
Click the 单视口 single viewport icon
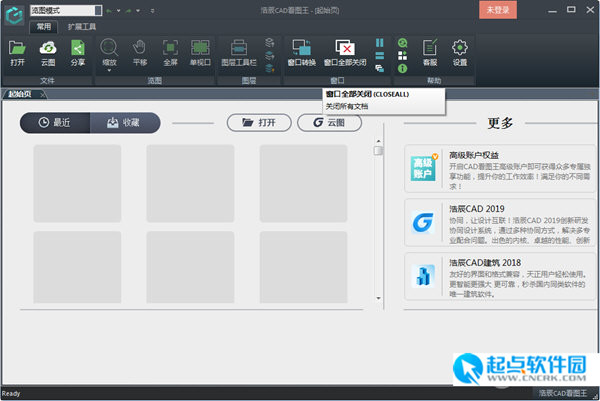200,52
